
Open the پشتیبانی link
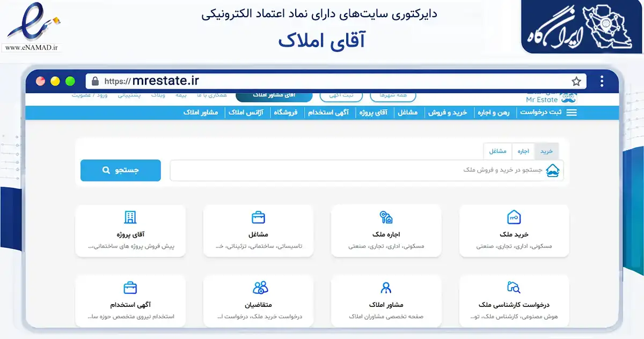coord(129,95)
